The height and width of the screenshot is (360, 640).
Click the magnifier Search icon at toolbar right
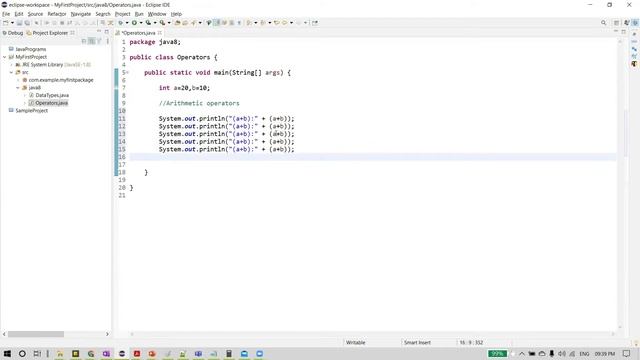[x=603, y=23]
